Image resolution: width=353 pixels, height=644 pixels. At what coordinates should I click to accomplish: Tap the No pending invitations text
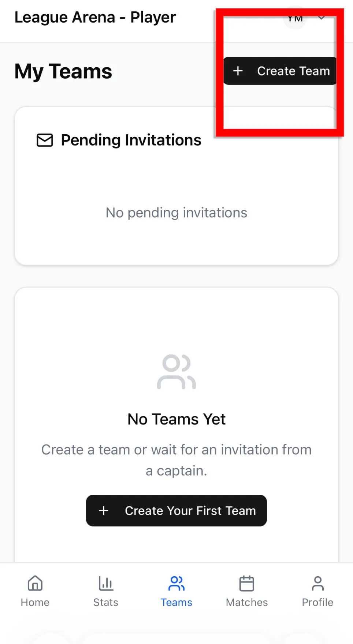(x=176, y=212)
